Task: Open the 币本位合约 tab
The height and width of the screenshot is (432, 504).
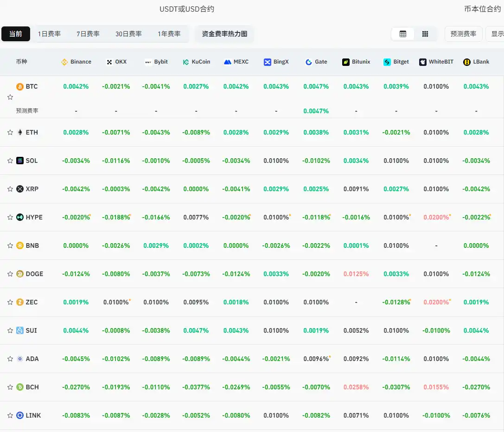Action: click(482, 8)
